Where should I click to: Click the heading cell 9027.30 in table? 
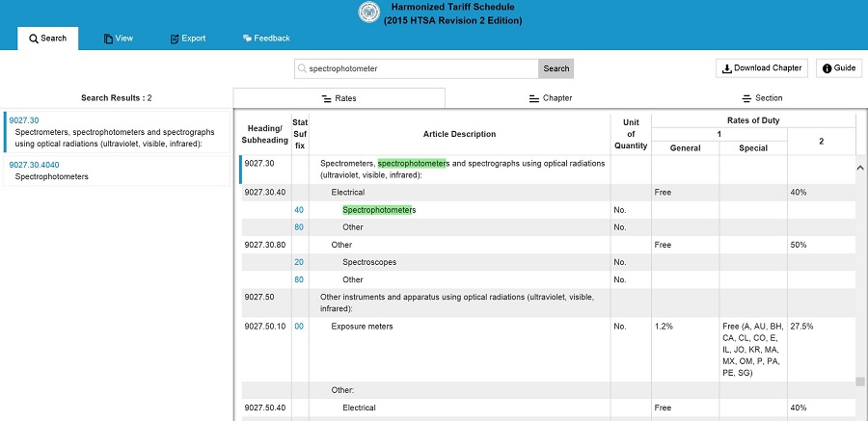[259, 164]
